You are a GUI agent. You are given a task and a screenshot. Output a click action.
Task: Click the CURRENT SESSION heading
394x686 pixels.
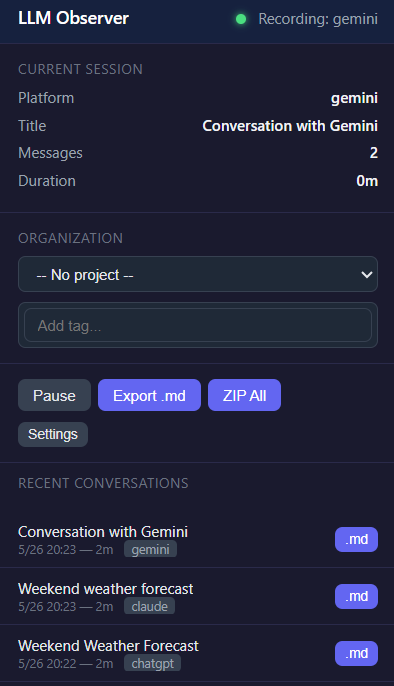click(80, 69)
